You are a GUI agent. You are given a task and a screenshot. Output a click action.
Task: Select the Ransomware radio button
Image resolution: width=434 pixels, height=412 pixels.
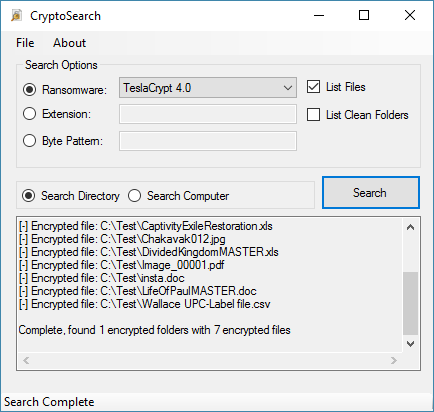tap(29, 90)
